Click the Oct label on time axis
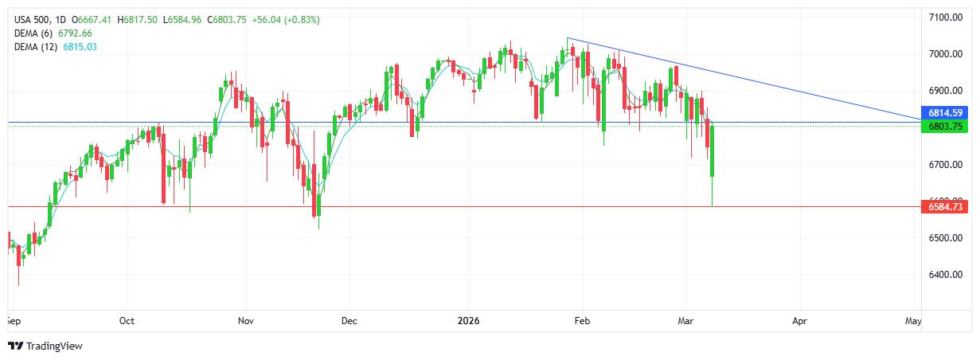The height and width of the screenshot is (360, 980). tap(127, 321)
